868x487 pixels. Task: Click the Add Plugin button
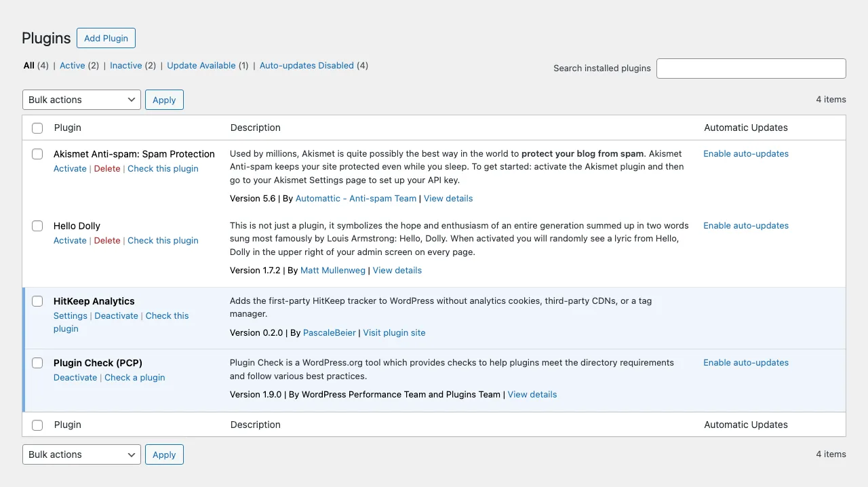coord(106,38)
